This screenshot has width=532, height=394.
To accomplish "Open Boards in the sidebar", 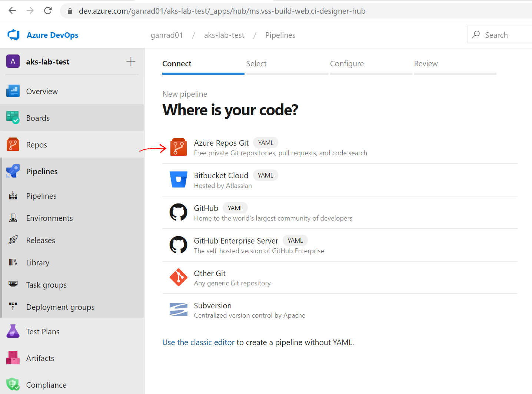I will pos(72,118).
